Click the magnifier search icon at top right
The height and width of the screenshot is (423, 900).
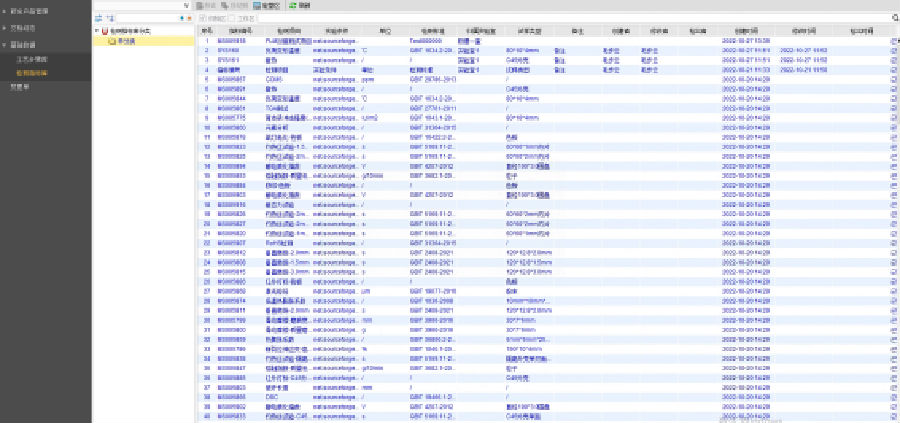pyautogui.click(x=893, y=18)
